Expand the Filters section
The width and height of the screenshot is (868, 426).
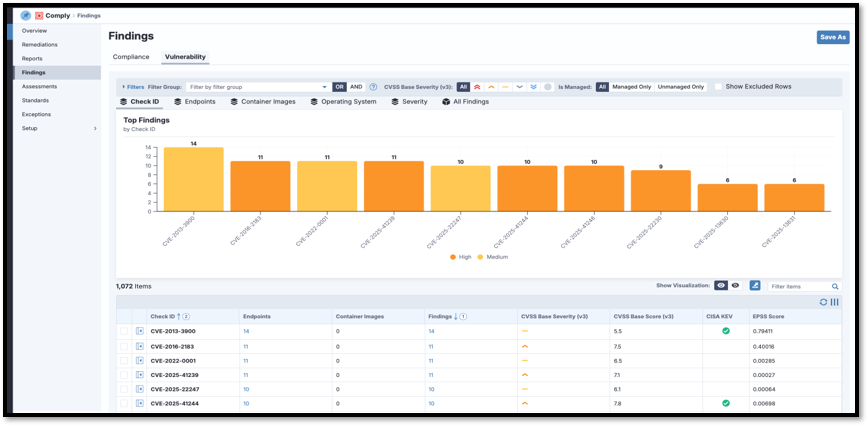point(132,87)
